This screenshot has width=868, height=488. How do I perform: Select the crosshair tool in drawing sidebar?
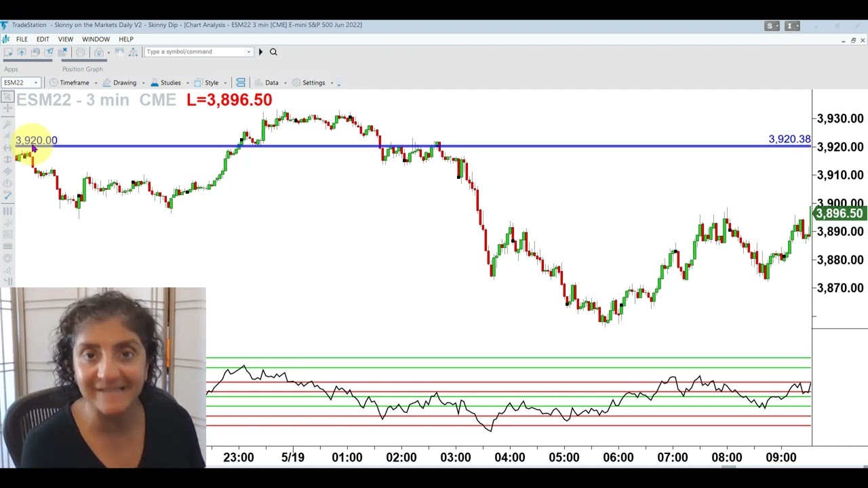coord(7,109)
